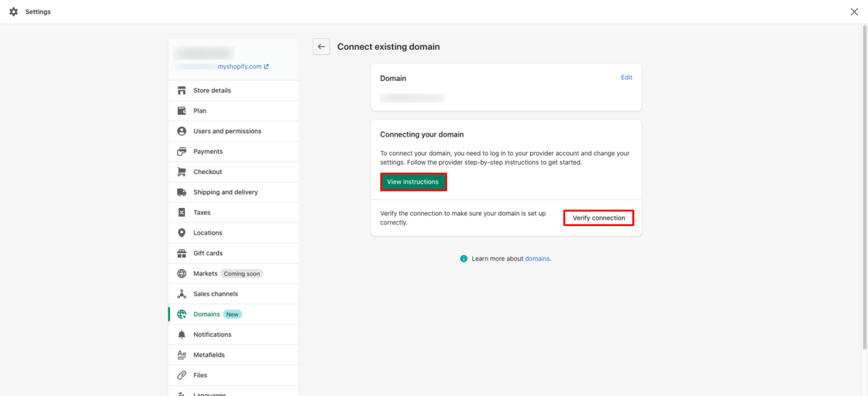Open the domains help link

click(x=537, y=259)
